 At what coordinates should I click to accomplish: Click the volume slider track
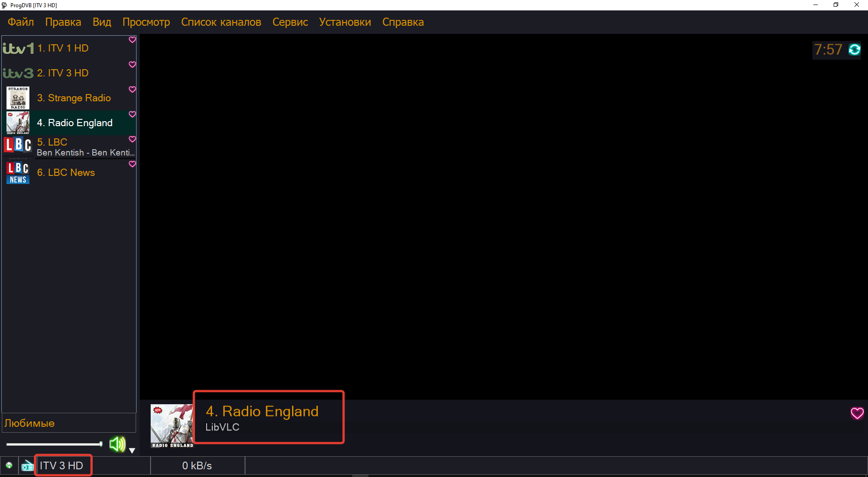(x=53, y=444)
